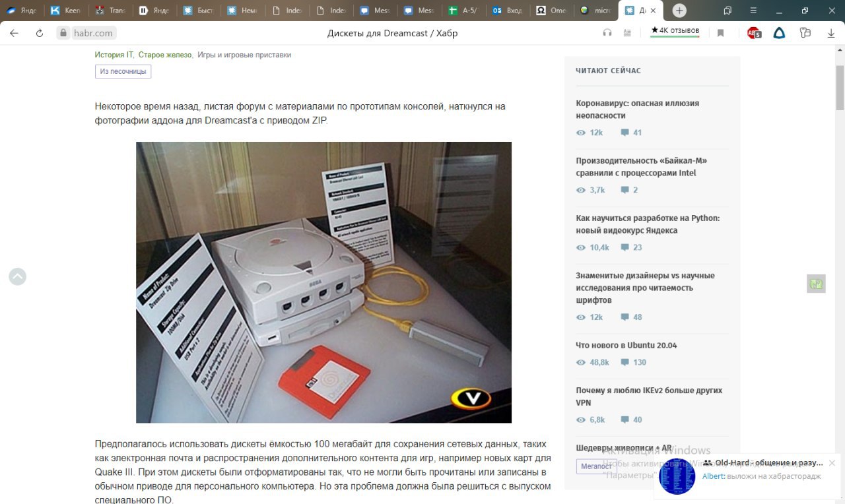This screenshot has width=845, height=504.
Task: Click the Dreamcast Zip drive photo
Action: [323, 282]
